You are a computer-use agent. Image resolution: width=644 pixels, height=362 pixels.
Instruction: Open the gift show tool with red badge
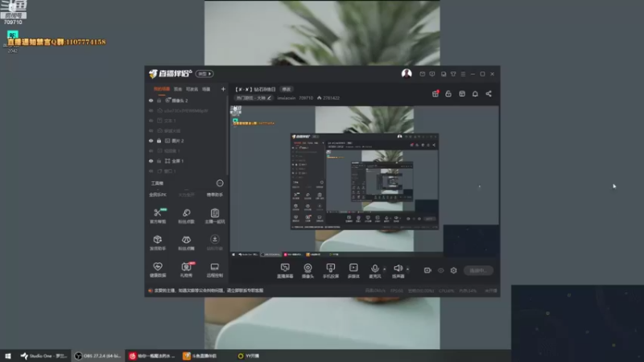tap(186, 269)
